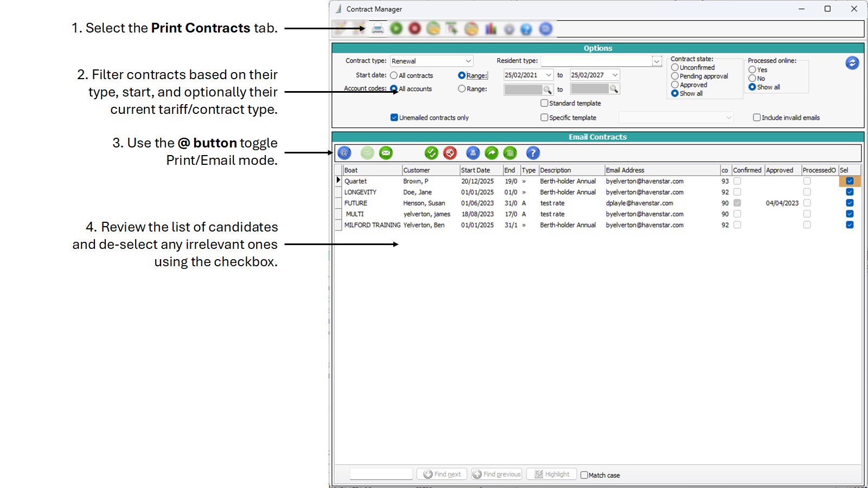
Task: Click the Find next button
Action: (x=442, y=474)
